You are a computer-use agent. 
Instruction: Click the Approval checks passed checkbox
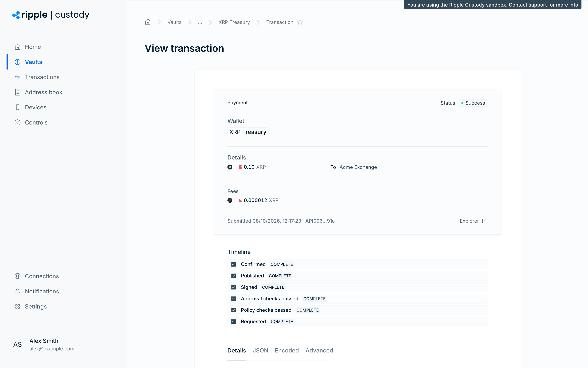click(x=234, y=299)
